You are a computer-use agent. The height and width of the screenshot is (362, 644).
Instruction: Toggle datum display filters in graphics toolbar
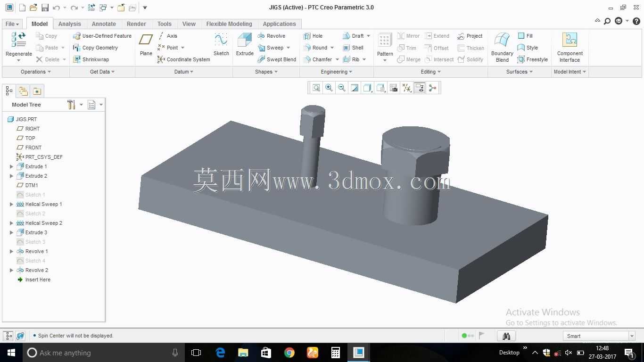coord(407,88)
